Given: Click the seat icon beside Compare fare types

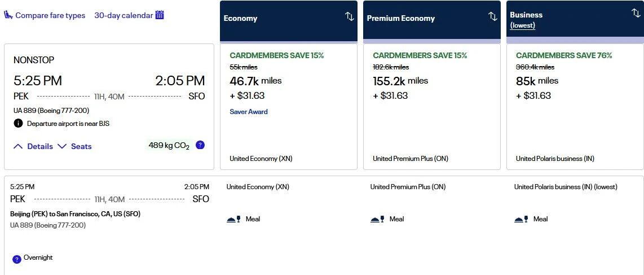Looking at the screenshot, I should (x=8, y=15).
